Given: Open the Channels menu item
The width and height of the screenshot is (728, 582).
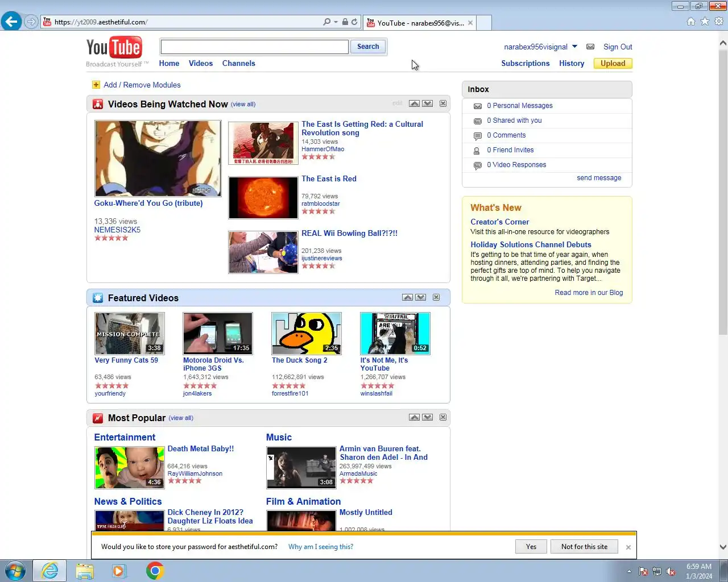Looking at the screenshot, I should point(239,63).
